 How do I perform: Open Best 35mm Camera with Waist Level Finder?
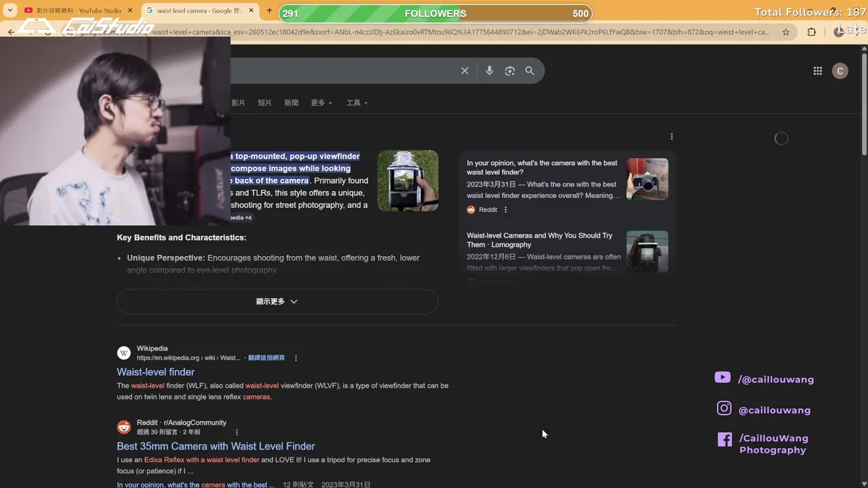(216, 446)
